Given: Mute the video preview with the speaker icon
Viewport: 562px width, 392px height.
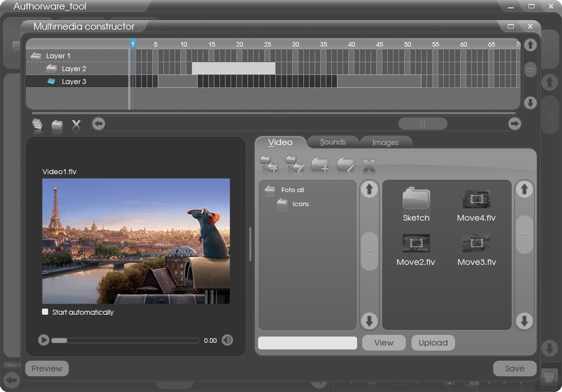Looking at the screenshot, I should (x=227, y=340).
